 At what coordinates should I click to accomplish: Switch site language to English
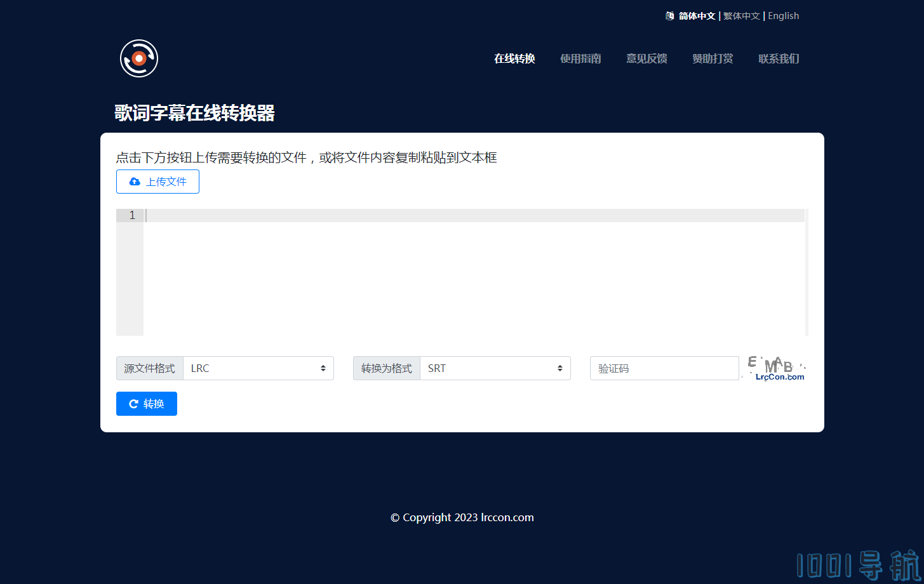pos(783,16)
